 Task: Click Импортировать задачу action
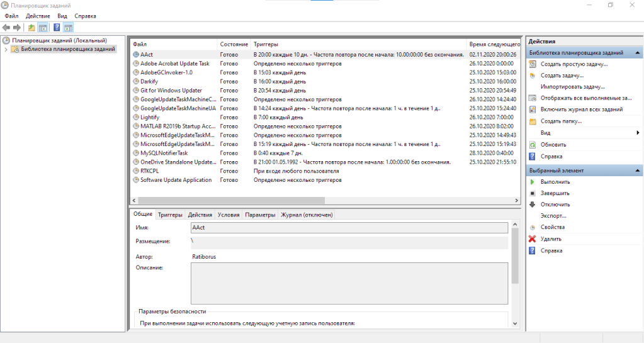point(572,87)
